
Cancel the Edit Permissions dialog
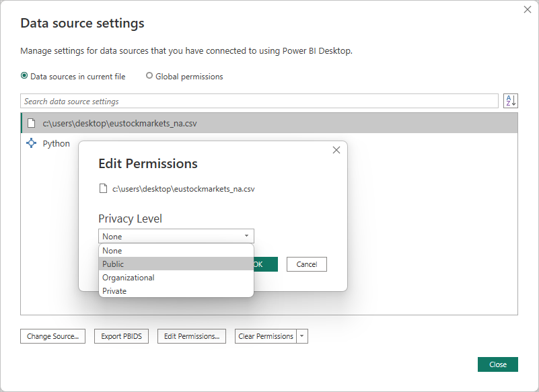coord(307,264)
